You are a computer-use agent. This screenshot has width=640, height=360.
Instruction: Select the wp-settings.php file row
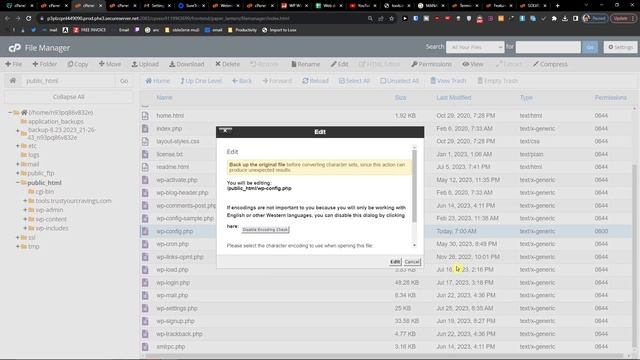(386, 308)
